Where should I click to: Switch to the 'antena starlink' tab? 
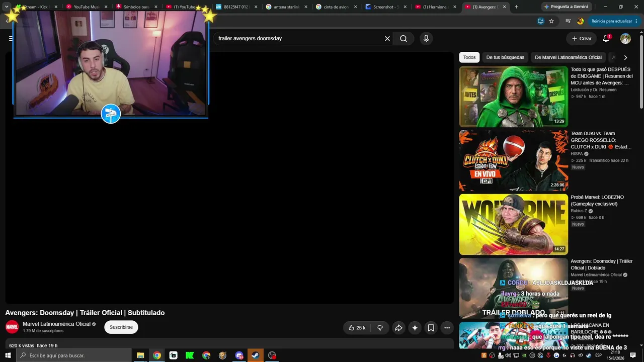287,7
